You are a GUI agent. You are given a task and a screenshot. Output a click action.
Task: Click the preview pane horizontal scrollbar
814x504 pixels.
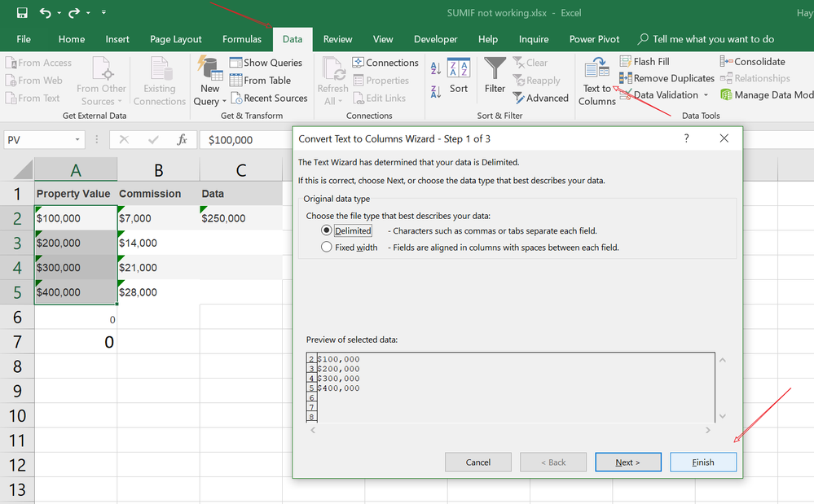point(509,430)
